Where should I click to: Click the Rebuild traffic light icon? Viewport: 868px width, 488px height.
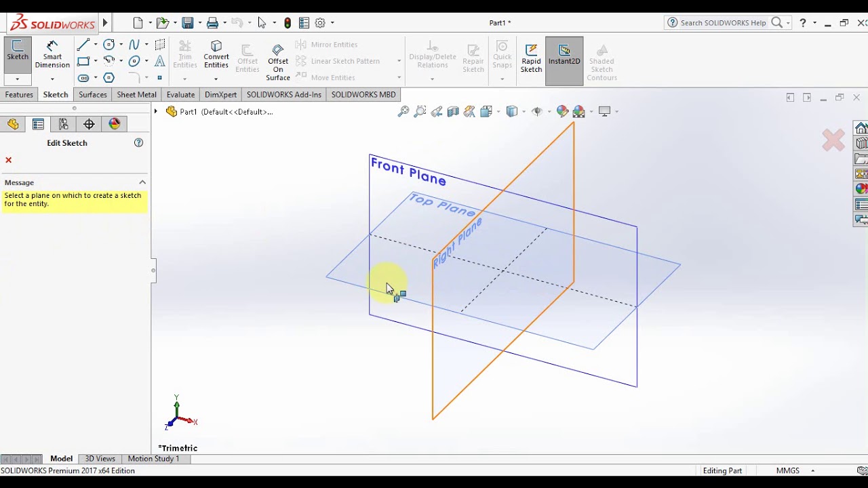point(288,23)
